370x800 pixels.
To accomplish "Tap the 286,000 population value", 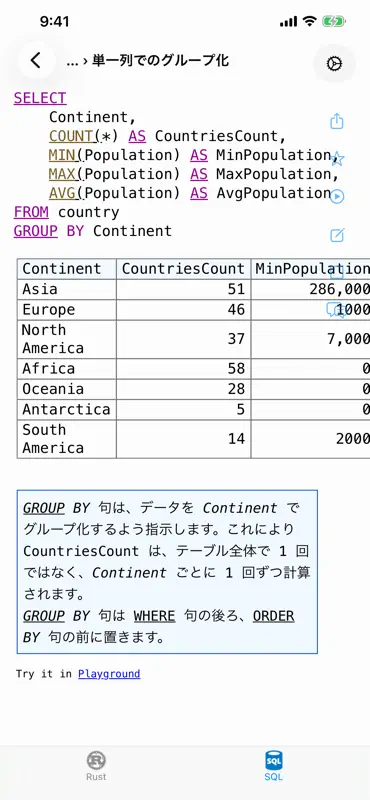I will [x=339, y=289].
